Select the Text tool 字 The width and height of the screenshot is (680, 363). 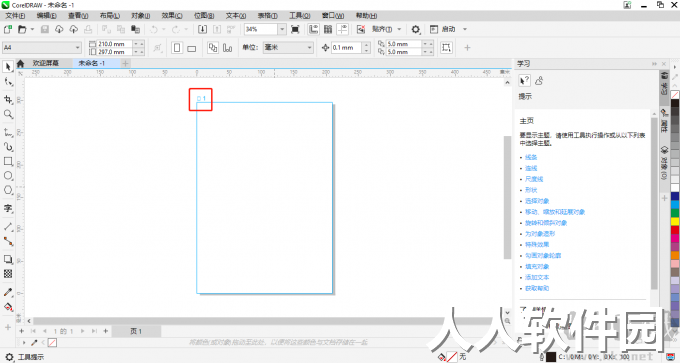click(8, 209)
